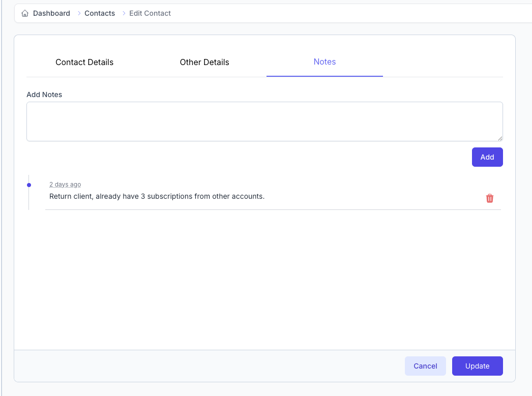Click the Return client note text

157,196
